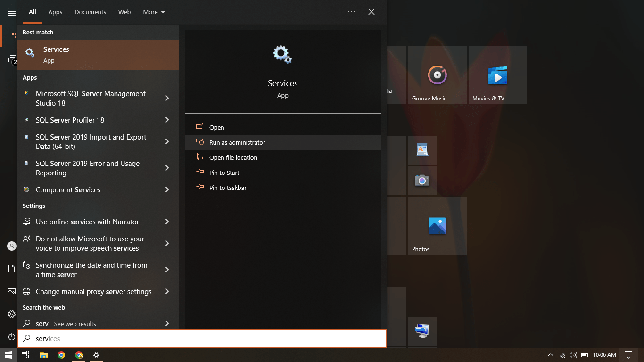
Task: Open the WordPad document tile above Camera
Action: point(422,150)
